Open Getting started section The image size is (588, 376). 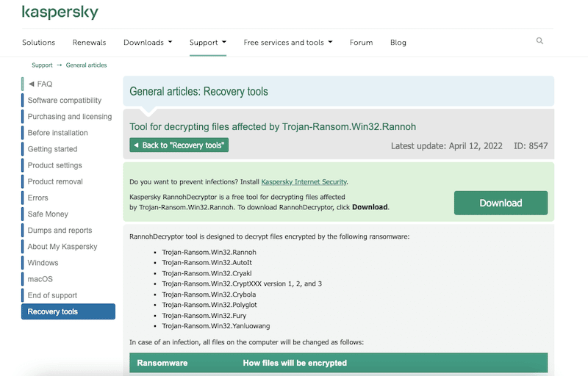click(52, 149)
